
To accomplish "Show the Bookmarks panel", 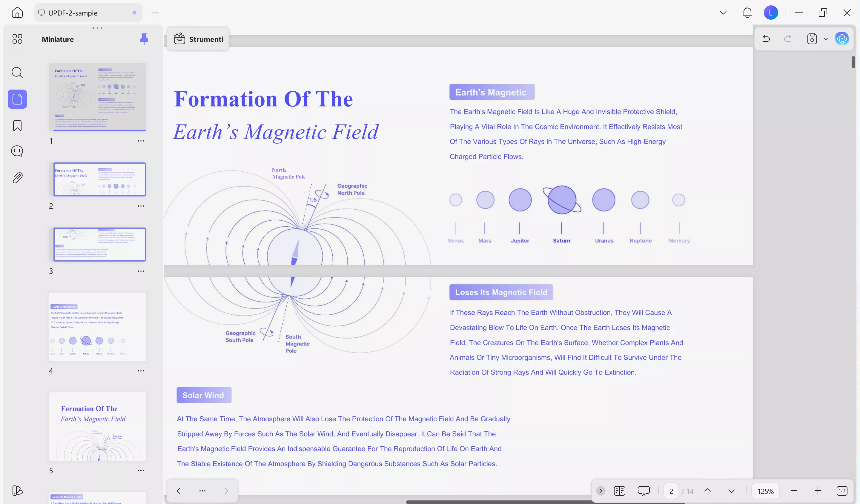I will (17, 126).
